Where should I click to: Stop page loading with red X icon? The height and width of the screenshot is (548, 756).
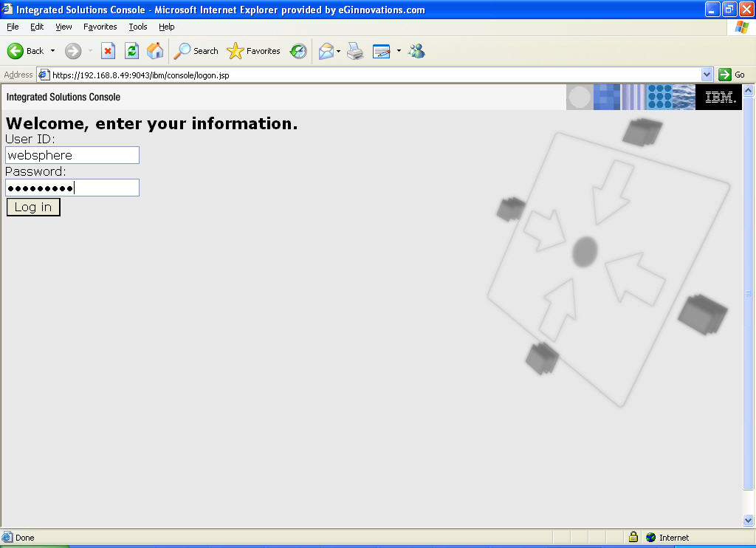point(108,51)
